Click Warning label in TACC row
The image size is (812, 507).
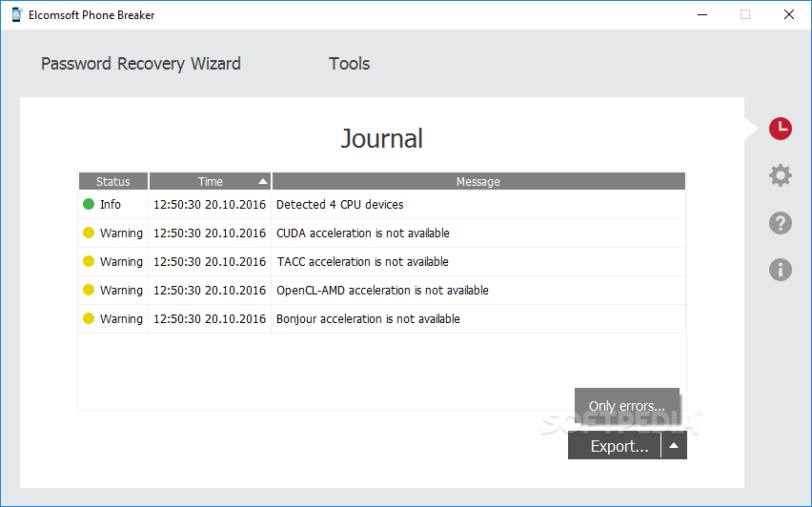[121, 261]
